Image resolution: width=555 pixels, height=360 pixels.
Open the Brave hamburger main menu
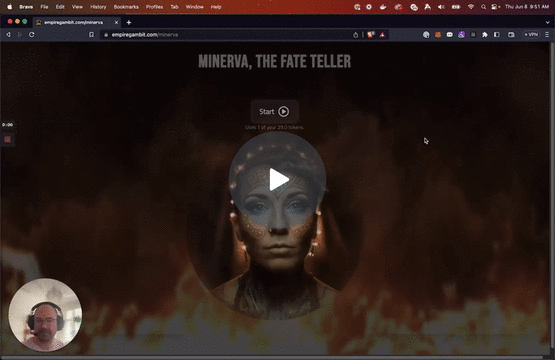tap(547, 35)
